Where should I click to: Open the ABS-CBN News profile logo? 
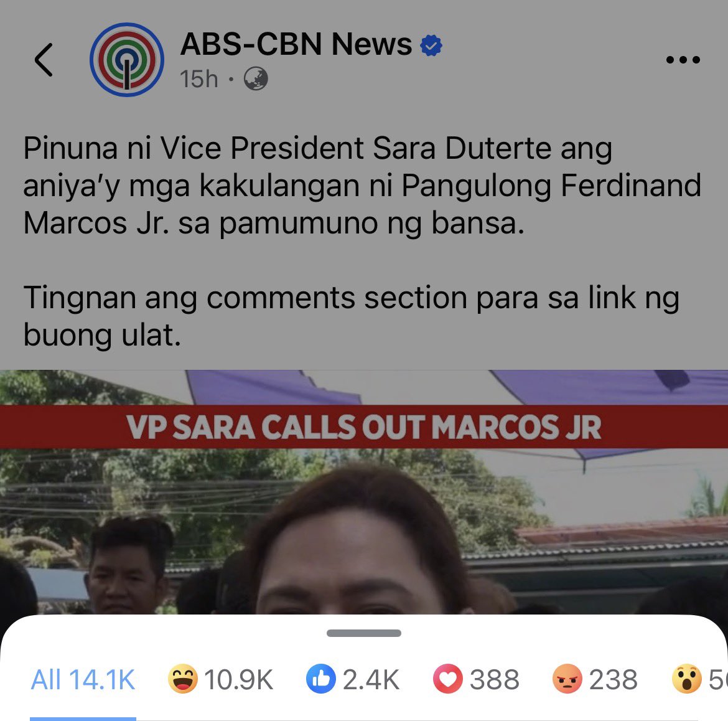point(126,60)
